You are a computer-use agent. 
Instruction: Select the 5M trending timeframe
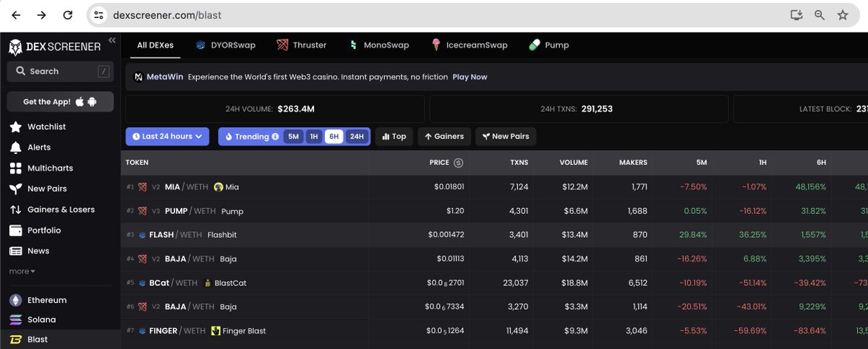293,136
